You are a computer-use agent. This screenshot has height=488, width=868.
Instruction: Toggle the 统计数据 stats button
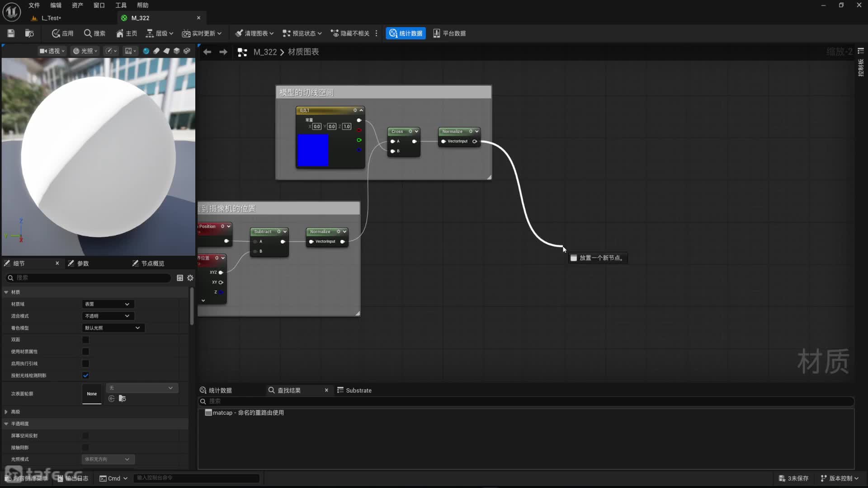coord(406,33)
